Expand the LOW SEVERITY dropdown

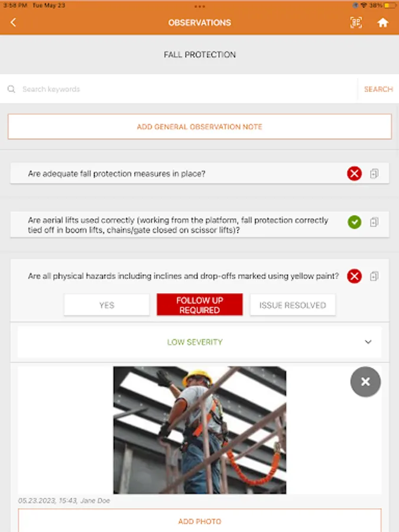pyautogui.click(x=200, y=342)
